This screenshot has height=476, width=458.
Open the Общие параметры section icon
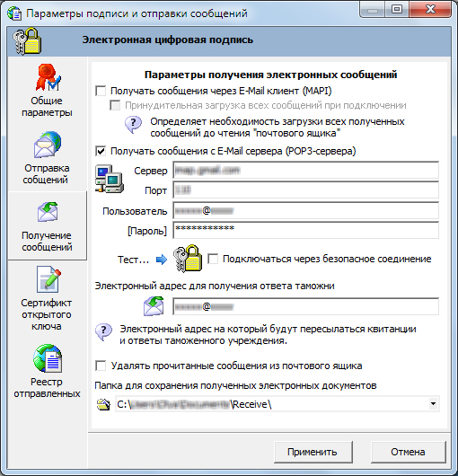point(48,77)
